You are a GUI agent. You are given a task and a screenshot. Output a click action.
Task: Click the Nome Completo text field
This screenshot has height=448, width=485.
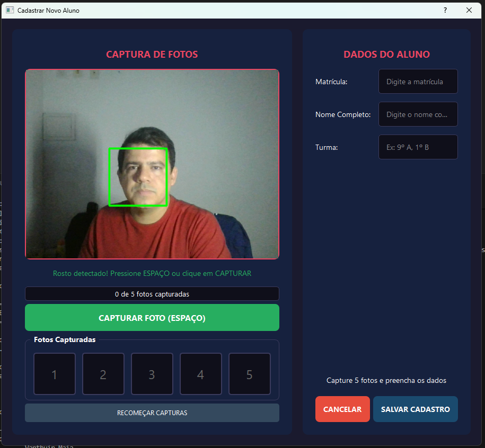[418, 114]
